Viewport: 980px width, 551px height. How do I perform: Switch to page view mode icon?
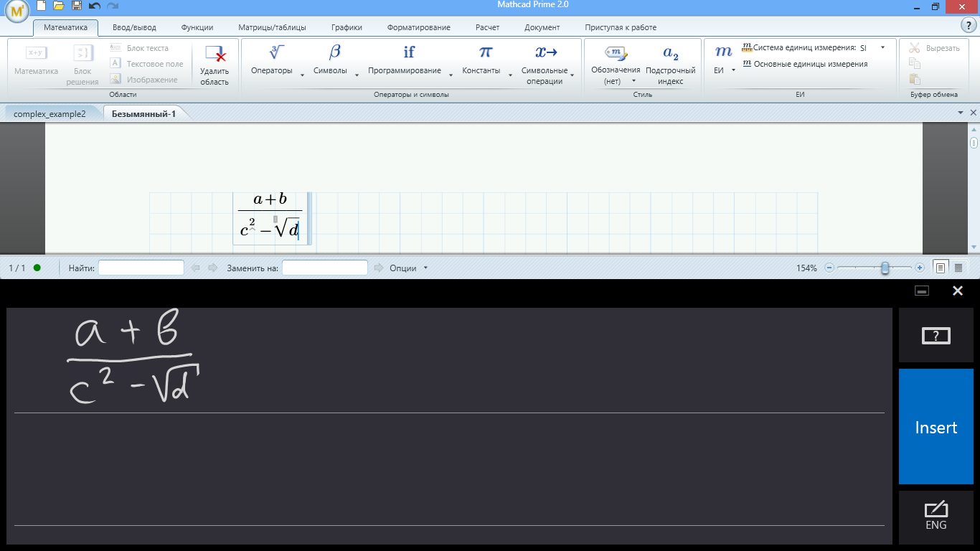click(940, 268)
